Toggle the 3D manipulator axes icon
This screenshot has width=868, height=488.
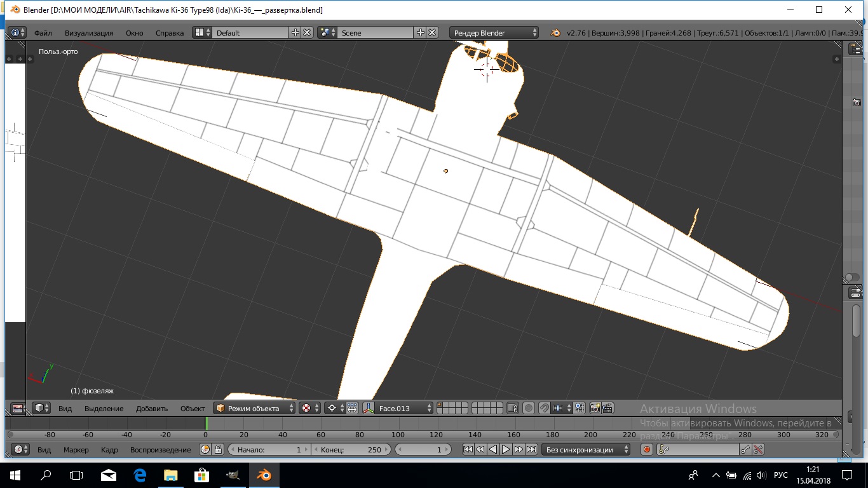coord(368,408)
